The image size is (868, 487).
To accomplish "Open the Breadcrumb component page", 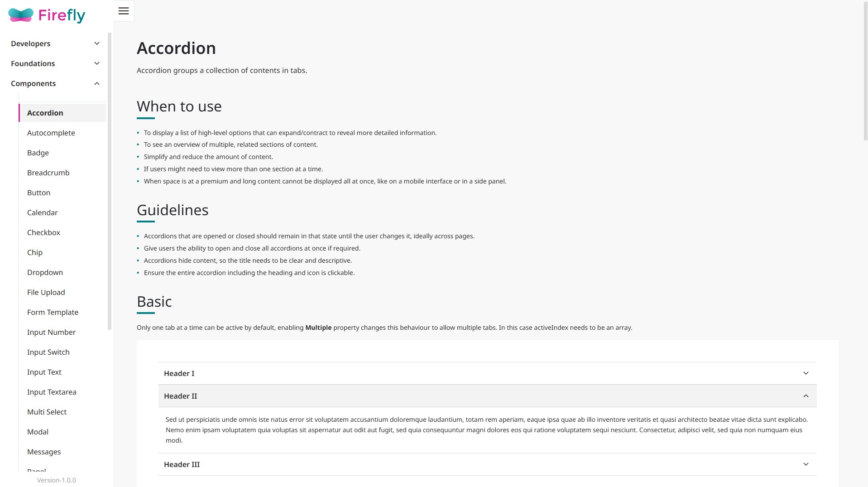I will coord(48,173).
